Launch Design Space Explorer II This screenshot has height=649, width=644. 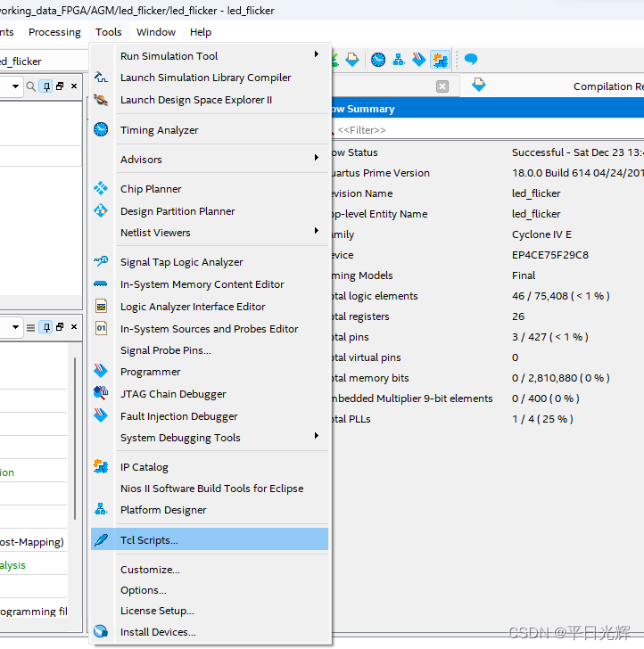coord(210,100)
